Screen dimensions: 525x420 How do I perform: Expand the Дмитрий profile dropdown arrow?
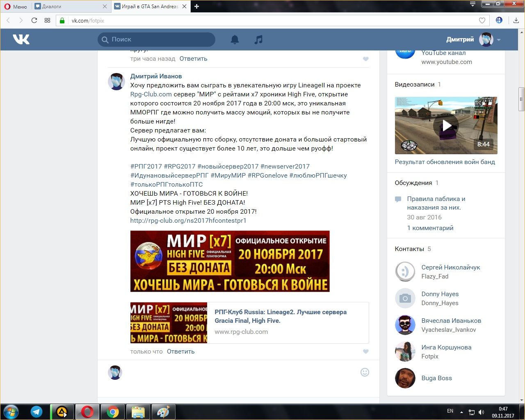(499, 40)
